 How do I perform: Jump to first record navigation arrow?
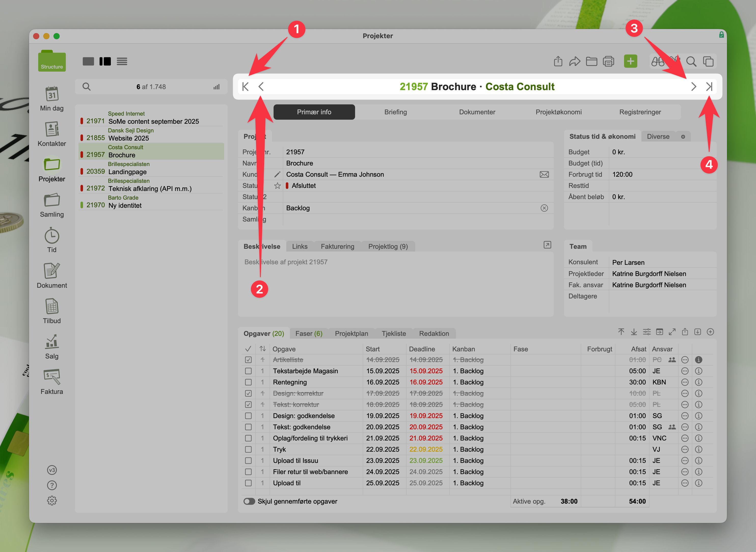point(245,87)
